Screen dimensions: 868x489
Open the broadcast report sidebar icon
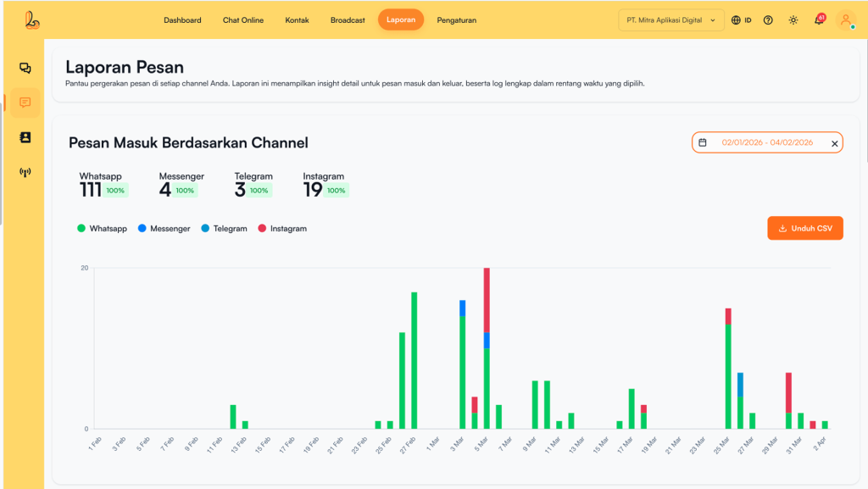point(25,172)
